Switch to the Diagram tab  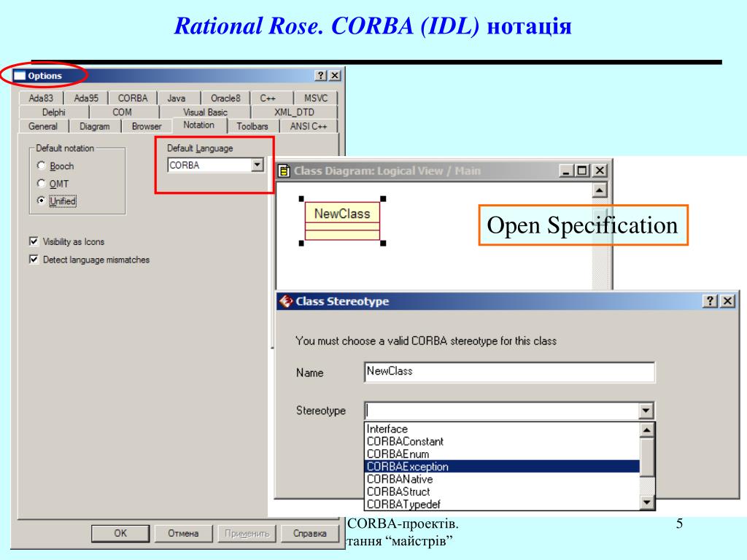[x=94, y=127]
